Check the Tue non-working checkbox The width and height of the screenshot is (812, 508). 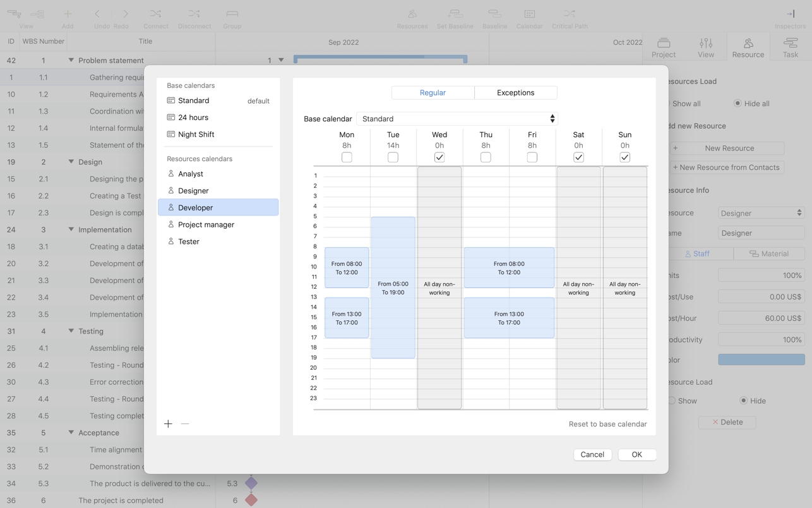[393, 157]
